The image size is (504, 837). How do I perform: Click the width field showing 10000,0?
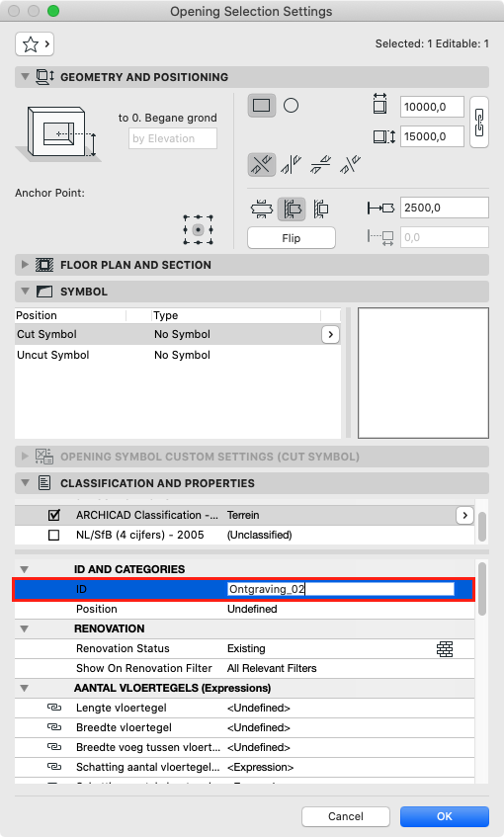coord(432,107)
